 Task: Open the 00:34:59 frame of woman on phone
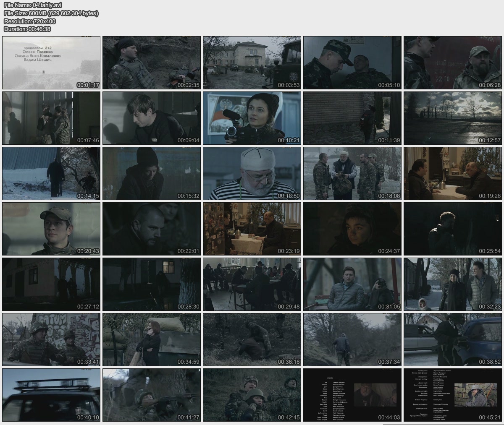(152, 339)
